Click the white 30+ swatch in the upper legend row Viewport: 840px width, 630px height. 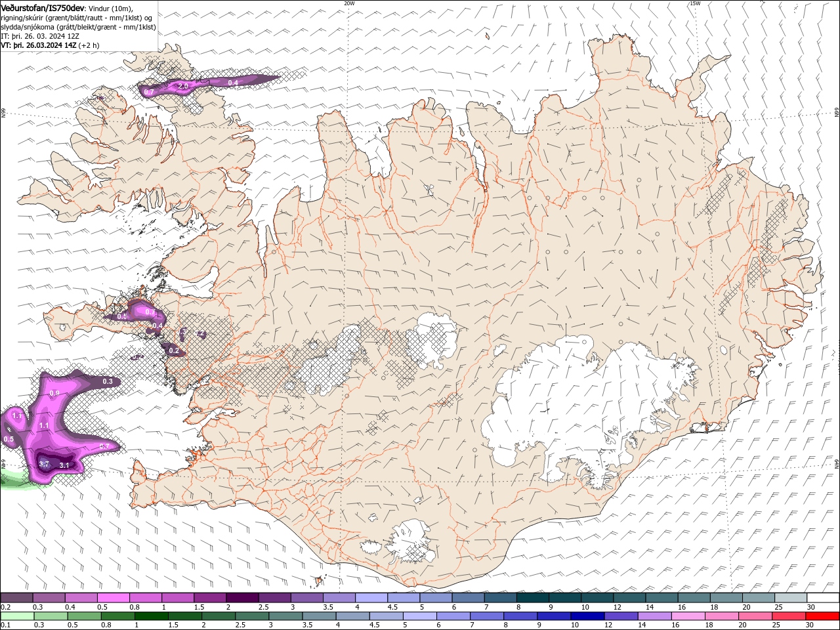click(x=822, y=598)
